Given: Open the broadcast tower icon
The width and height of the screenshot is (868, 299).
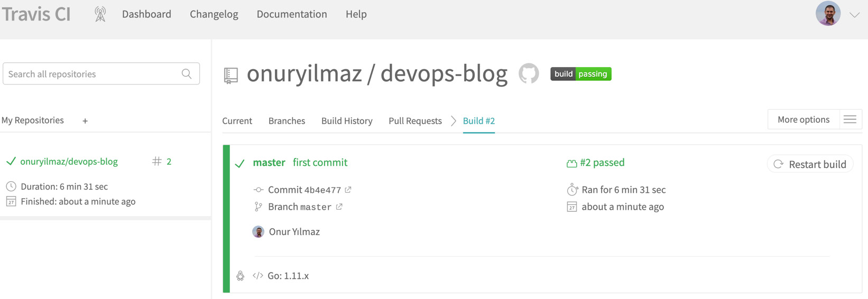Looking at the screenshot, I should point(100,14).
